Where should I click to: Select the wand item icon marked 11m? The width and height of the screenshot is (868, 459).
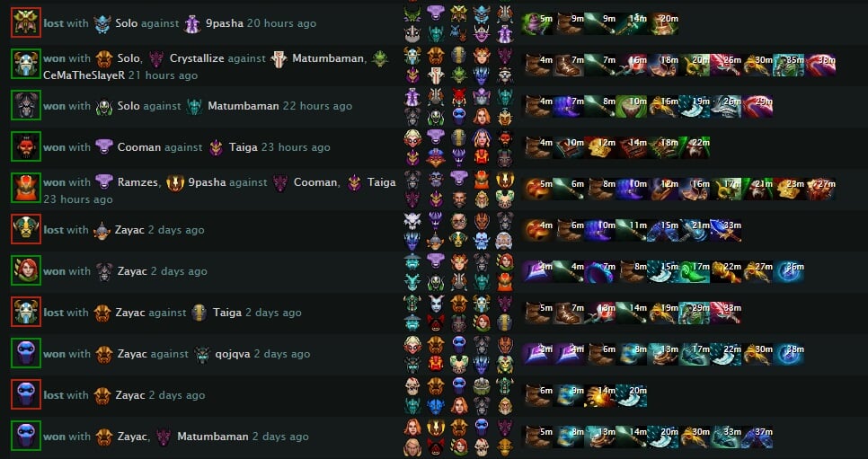pos(632,230)
